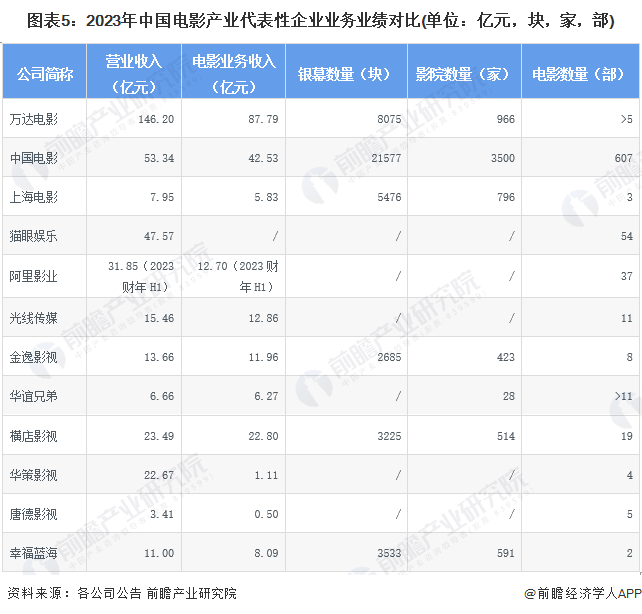This screenshot has height=614, width=642.
Task: Click screen count 3225
Action: [x=389, y=436]
